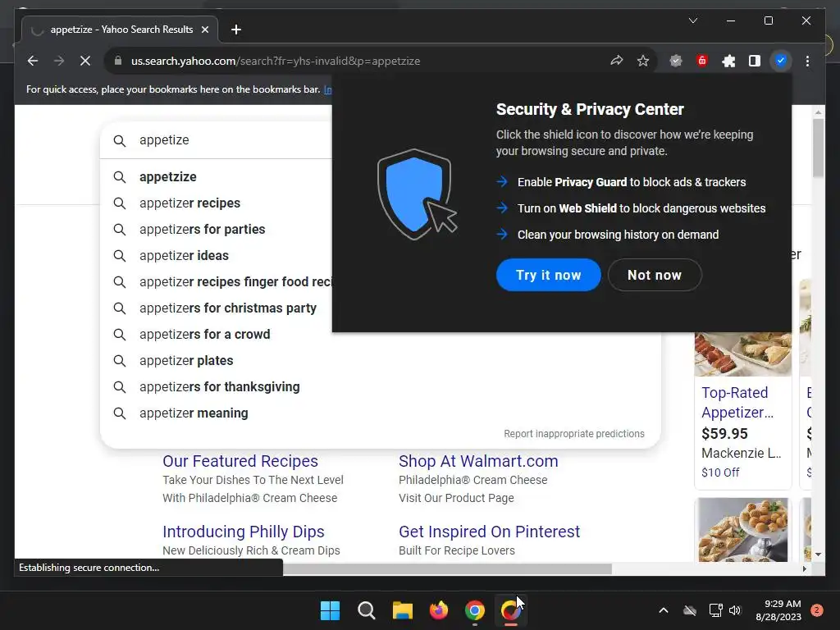This screenshot has width=840, height=630.
Task: Open the notification badge showing 2
Action: click(817, 610)
